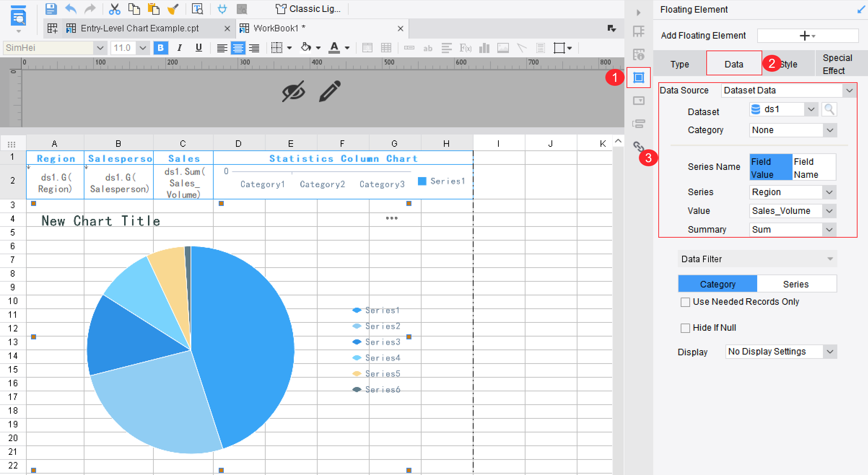Align text left in toolbar
The height and width of the screenshot is (475, 868).
pos(222,48)
